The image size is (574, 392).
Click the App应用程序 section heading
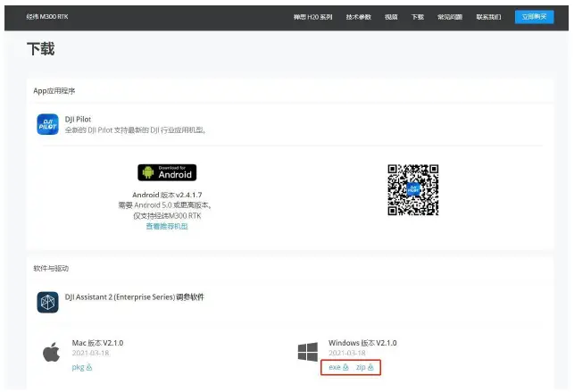pos(54,91)
